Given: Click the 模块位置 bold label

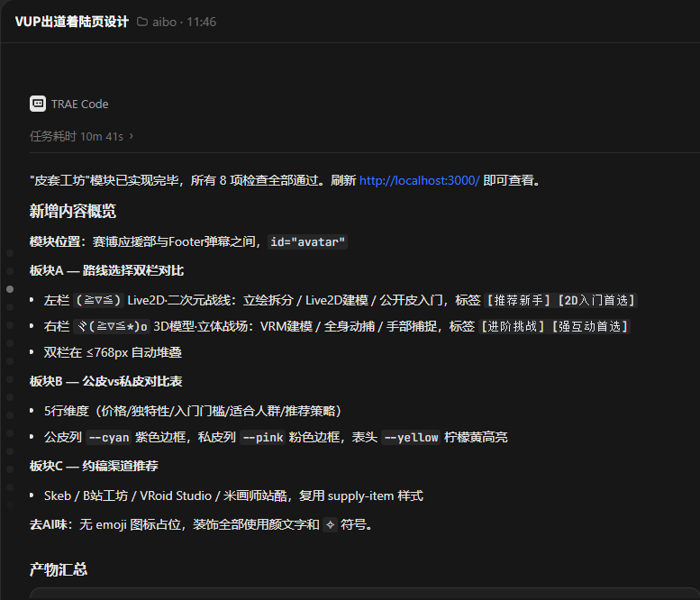Looking at the screenshot, I should click(58, 242).
